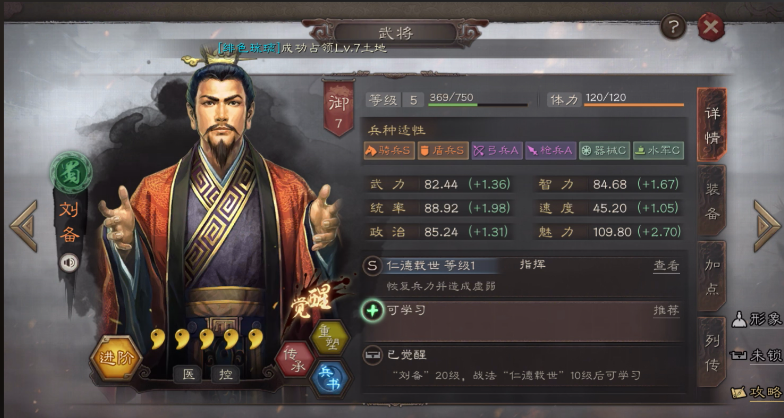Switch to the 加点 attribute points tab
784x418 pixels.
pos(712,277)
